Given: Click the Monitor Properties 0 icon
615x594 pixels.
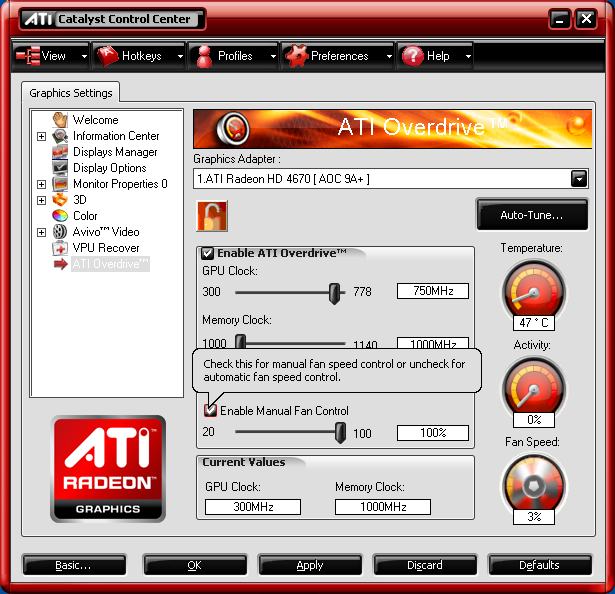Looking at the screenshot, I should coord(60,184).
